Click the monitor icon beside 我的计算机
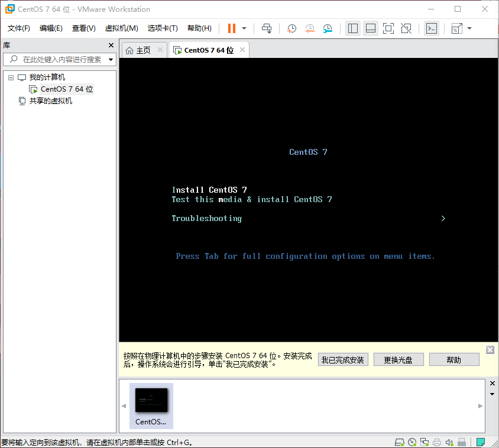The width and height of the screenshot is (499, 448). click(22, 77)
